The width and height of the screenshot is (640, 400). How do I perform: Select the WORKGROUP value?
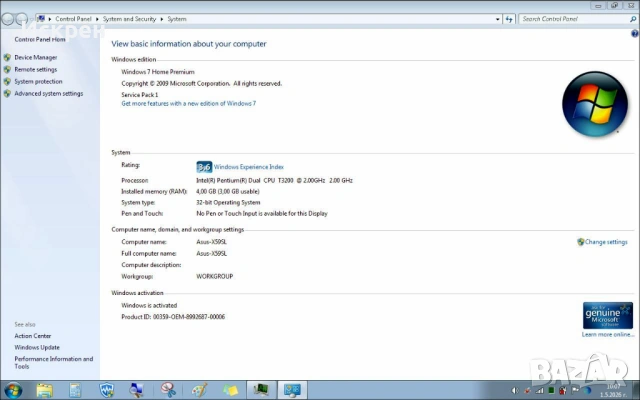pos(215,276)
